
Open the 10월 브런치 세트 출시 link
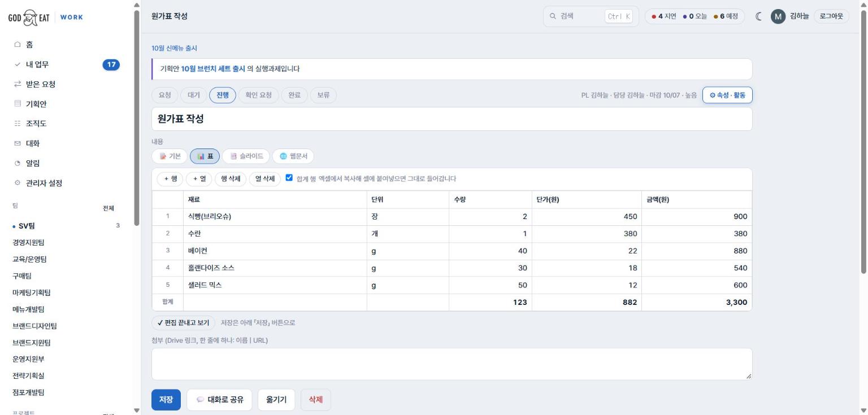click(213, 69)
